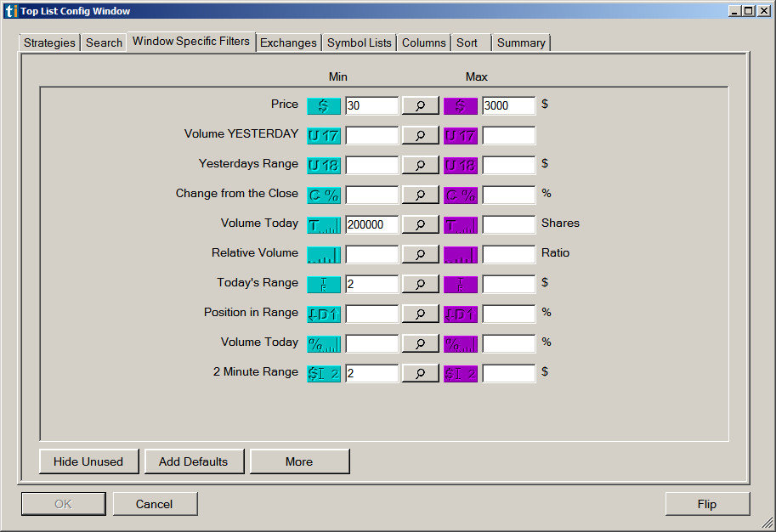Click the Today's Range min field
The width and height of the screenshot is (776, 532).
pos(371,285)
